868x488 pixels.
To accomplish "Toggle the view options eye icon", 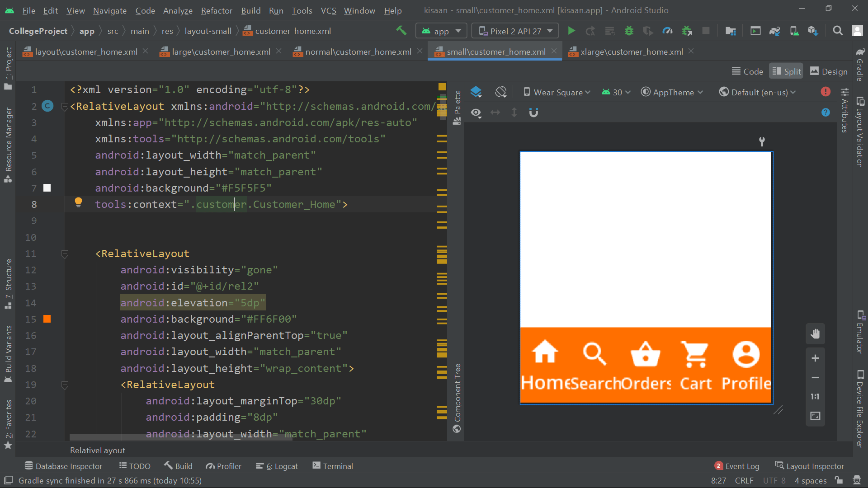I will point(476,113).
